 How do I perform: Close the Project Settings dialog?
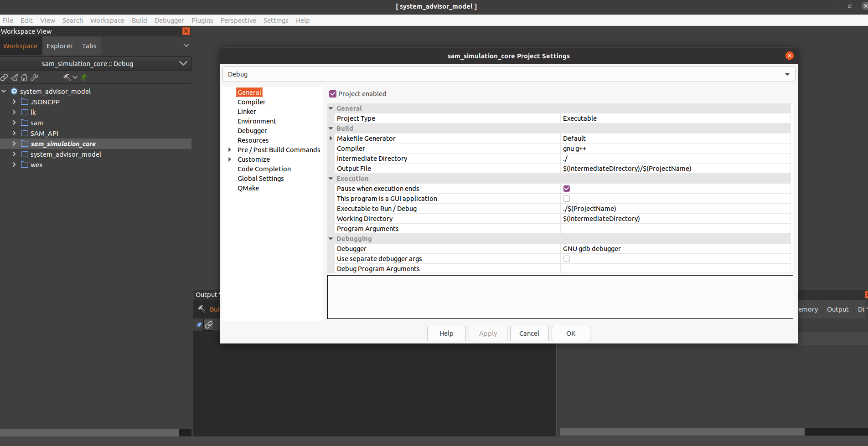790,56
